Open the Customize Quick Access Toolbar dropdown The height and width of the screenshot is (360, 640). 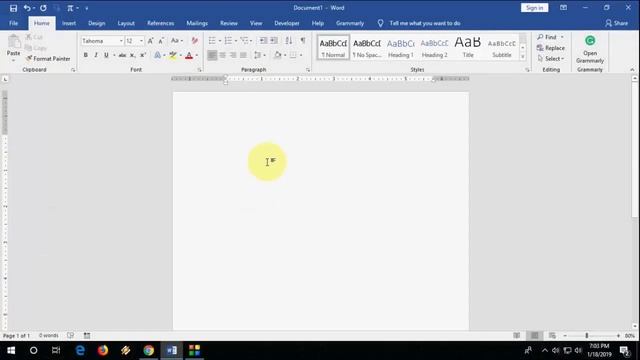click(87, 8)
